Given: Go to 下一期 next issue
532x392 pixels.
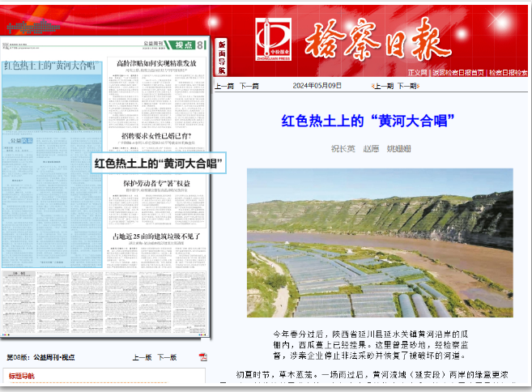Looking at the screenshot, I should click(408, 86).
